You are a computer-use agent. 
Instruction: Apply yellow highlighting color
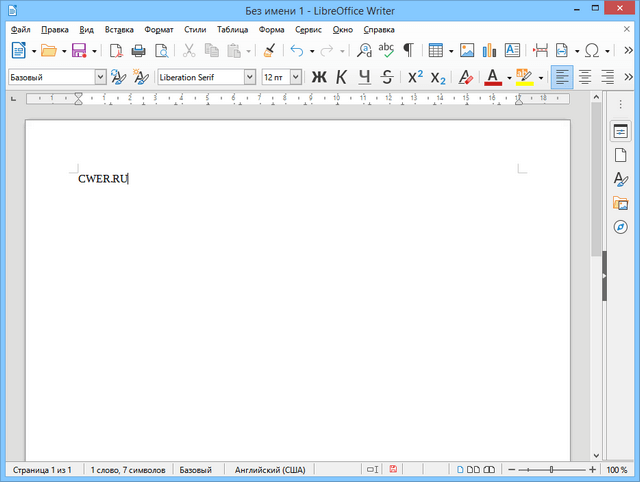[x=525, y=77]
